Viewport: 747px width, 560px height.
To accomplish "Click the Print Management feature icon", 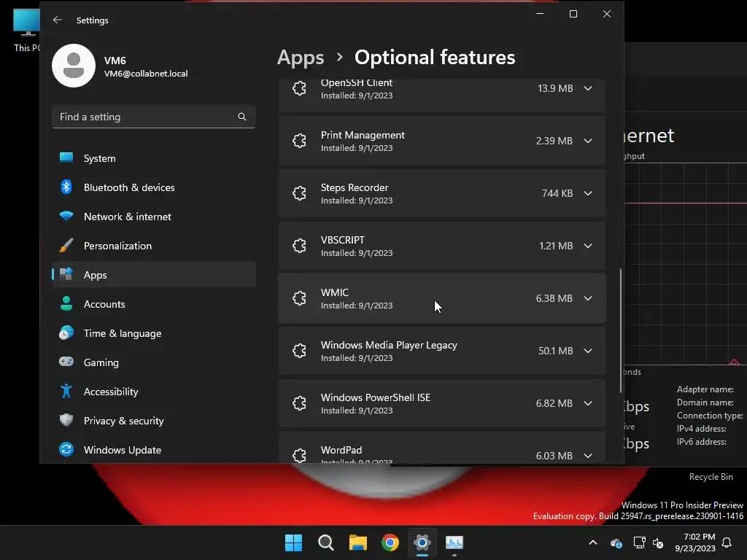I will click(299, 141).
